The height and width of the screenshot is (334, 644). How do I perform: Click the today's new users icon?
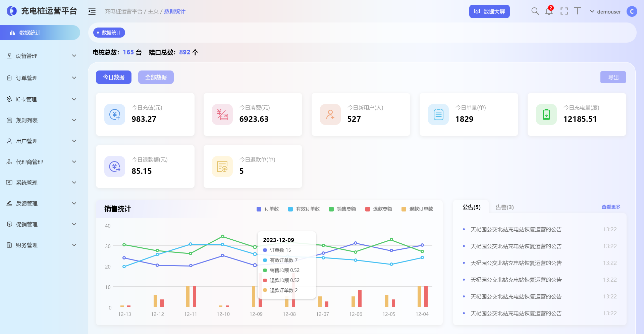pos(330,114)
